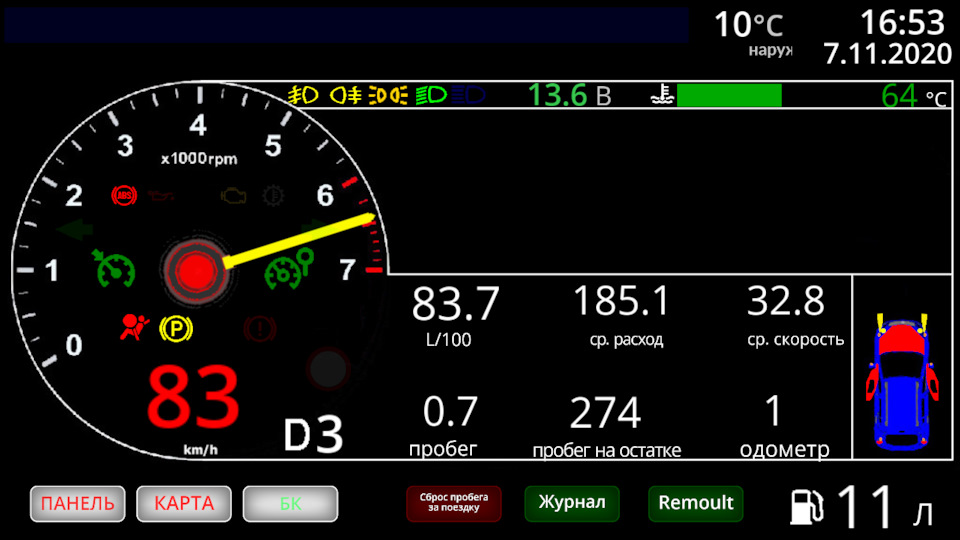Viewport: 960px width, 540px height.
Task: Click the green speed limiter gauge icon
Action: (288, 268)
